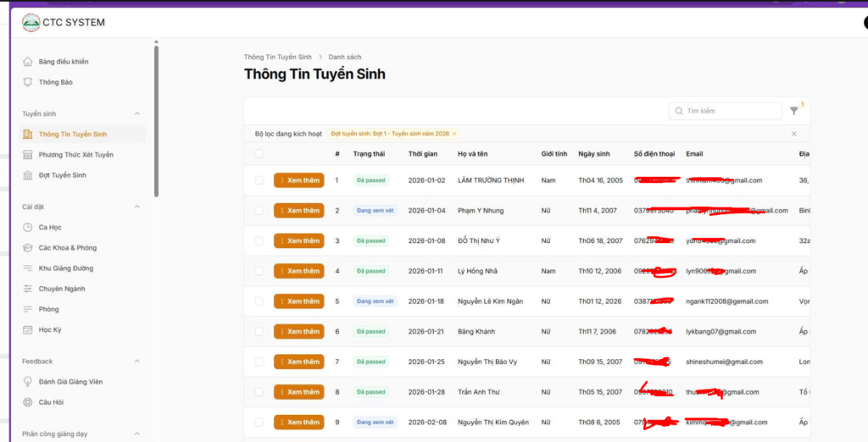Click date 2026-02-08 in row 9

point(427,422)
